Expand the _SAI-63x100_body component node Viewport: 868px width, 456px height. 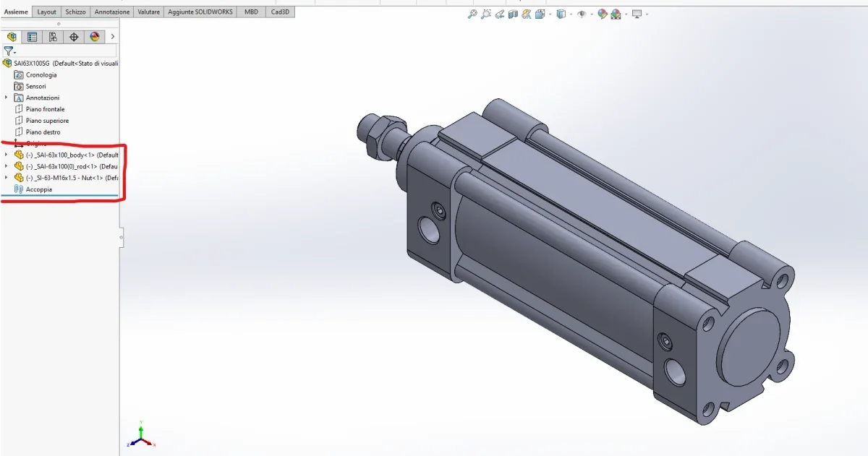(x=7, y=155)
